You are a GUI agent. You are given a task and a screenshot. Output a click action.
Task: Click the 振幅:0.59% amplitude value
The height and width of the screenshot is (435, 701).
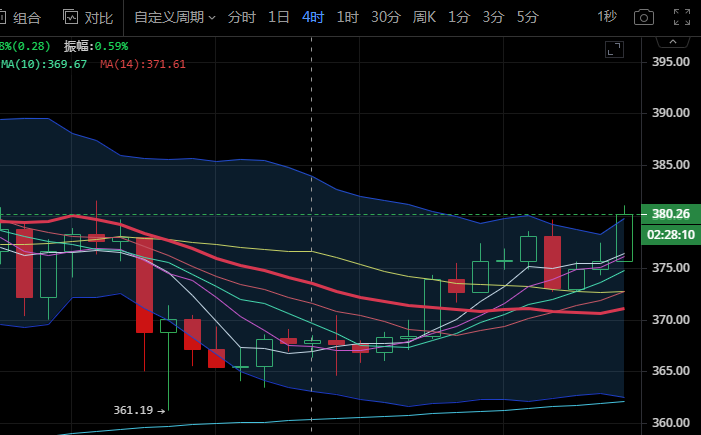click(x=96, y=46)
